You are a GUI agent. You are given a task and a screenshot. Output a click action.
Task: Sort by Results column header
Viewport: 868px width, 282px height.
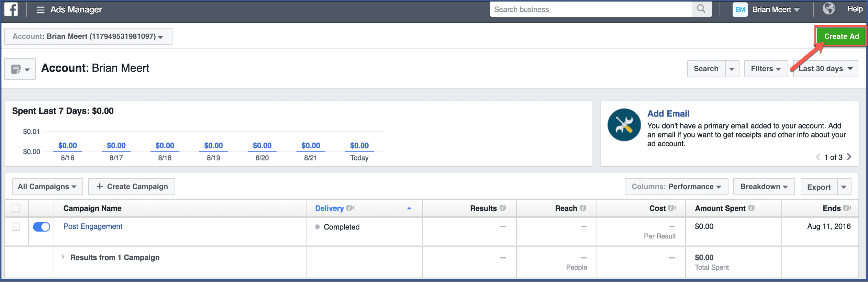click(x=483, y=208)
